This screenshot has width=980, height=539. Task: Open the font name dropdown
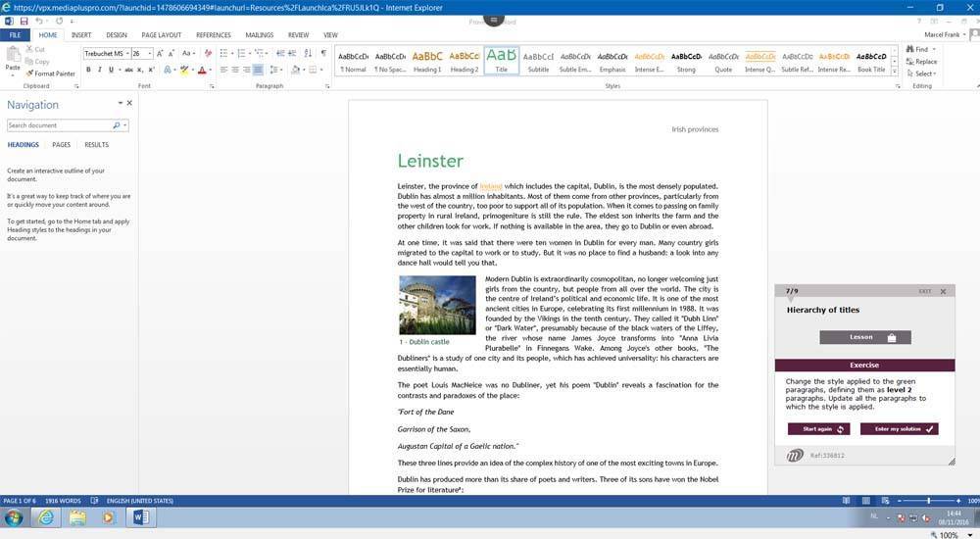pos(126,54)
